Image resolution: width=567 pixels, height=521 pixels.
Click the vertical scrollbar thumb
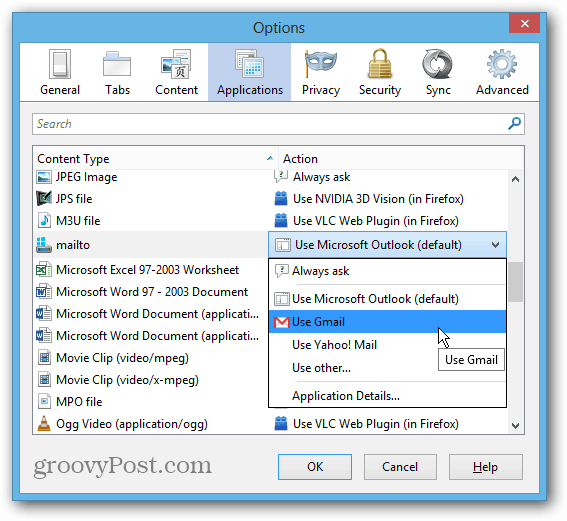(515, 282)
